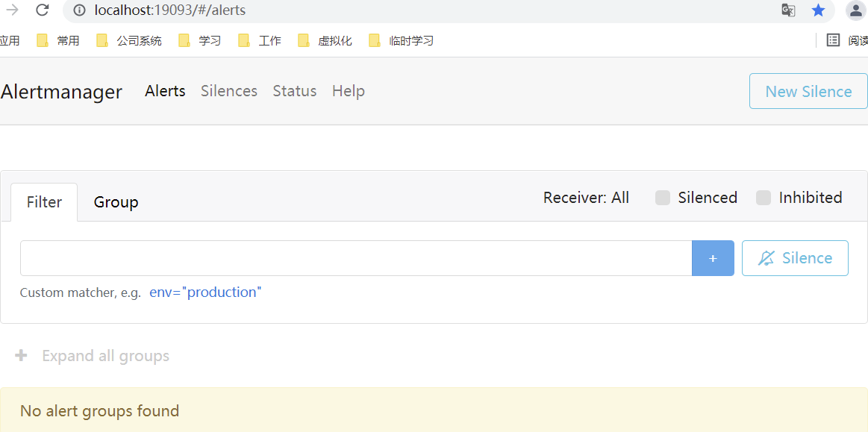Click the Silence button with bell icon
868x432 pixels.
[x=795, y=257]
